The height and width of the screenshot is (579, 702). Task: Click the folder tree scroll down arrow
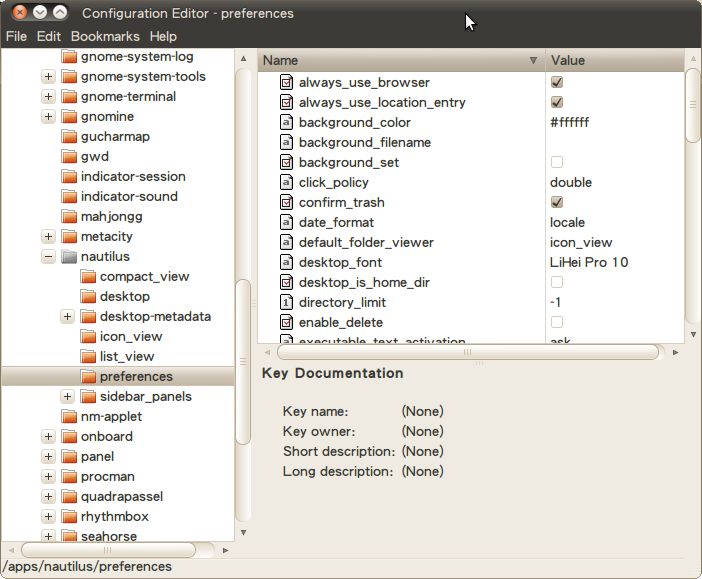pyautogui.click(x=243, y=532)
